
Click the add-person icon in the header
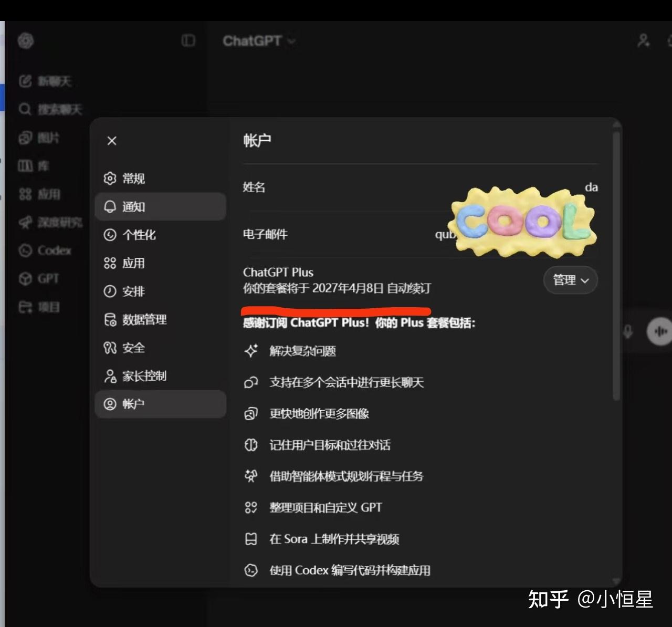[x=644, y=40]
